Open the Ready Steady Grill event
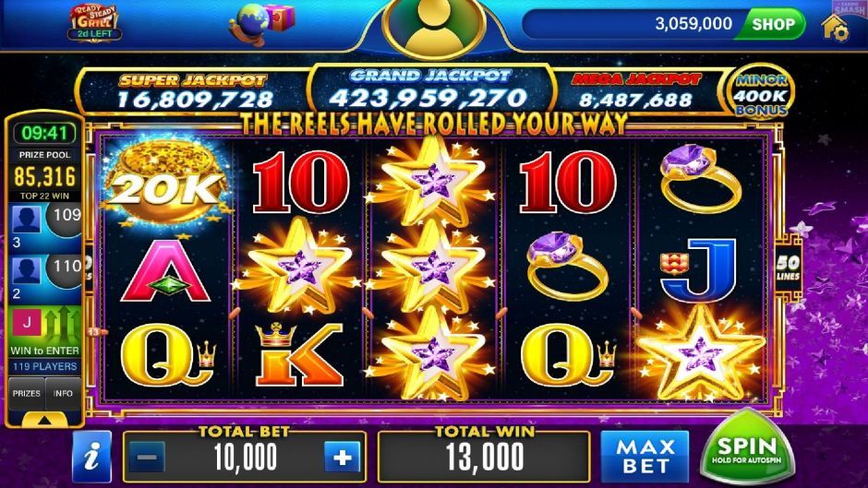 94,23
